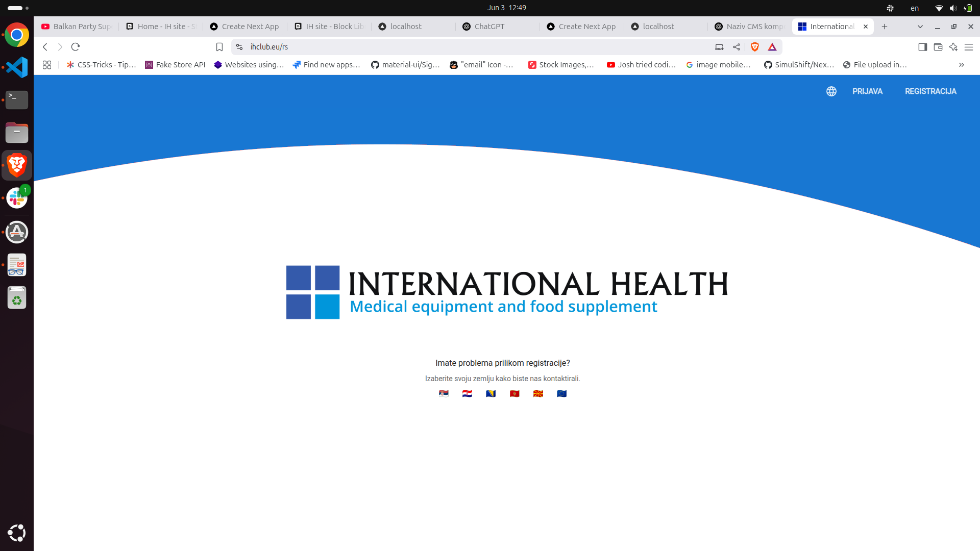Screen dimensions: 980x551
Task: Click the European Union flag icon
Action: click(x=561, y=393)
